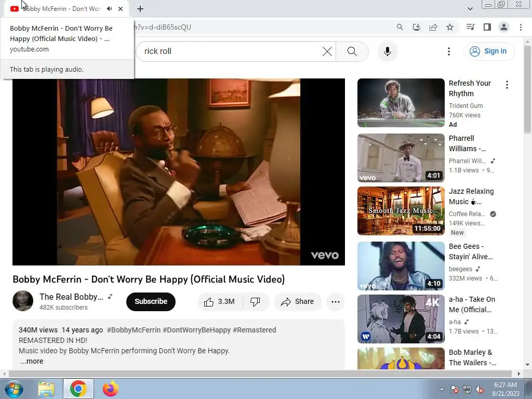Open more actions ellipsis under video
Image resolution: width=532 pixels, height=399 pixels.
tap(335, 302)
